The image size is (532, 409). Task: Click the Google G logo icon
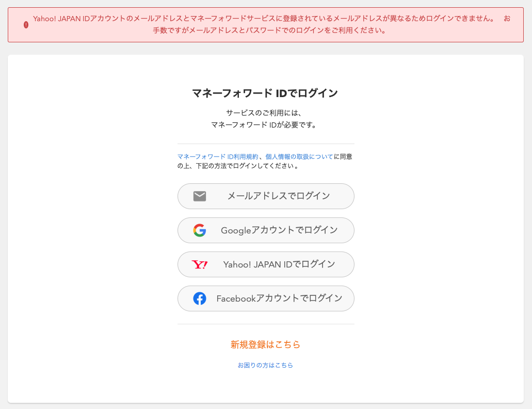(x=200, y=230)
